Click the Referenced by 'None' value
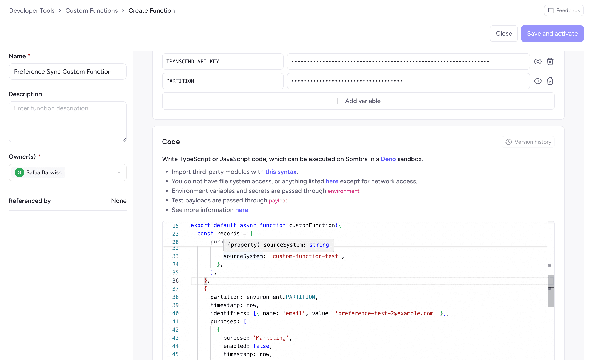Screen dimensions: 591x364 [x=119, y=201]
